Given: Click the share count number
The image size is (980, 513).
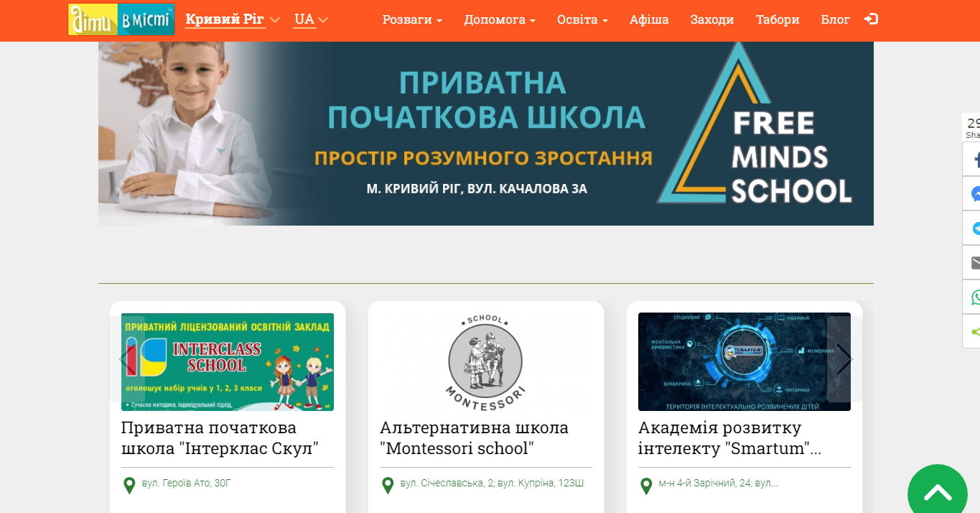Looking at the screenshot, I should 974,123.
